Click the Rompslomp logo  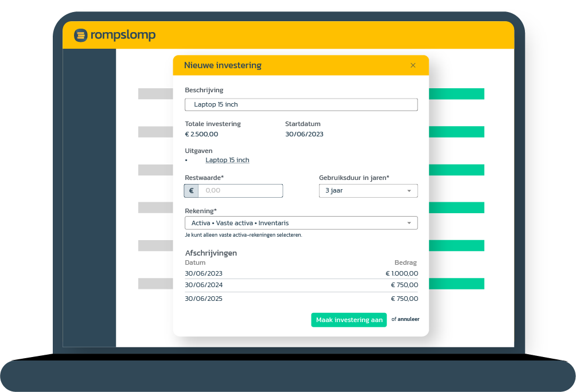115,35
